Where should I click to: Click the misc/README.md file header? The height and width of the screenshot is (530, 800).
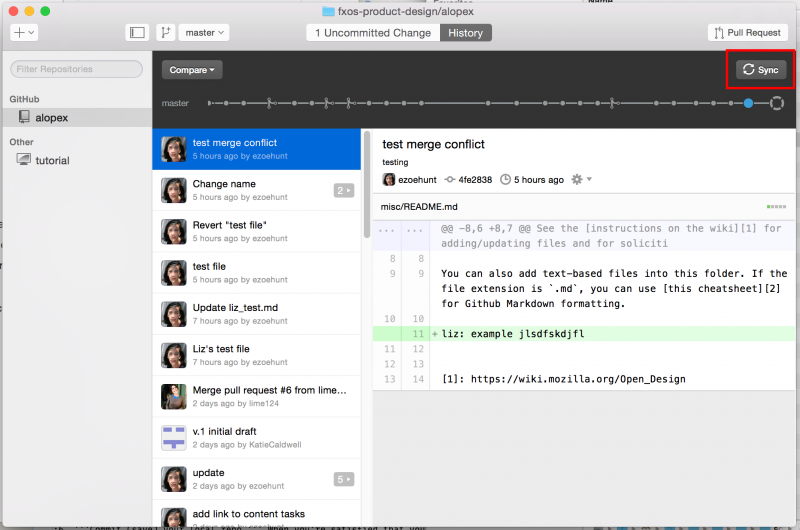[584, 207]
